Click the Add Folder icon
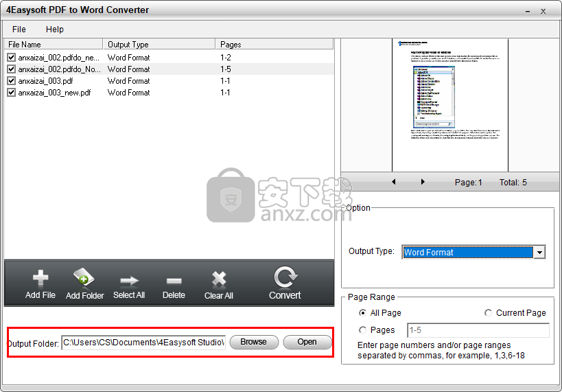The height and width of the screenshot is (392, 562). click(x=84, y=277)
